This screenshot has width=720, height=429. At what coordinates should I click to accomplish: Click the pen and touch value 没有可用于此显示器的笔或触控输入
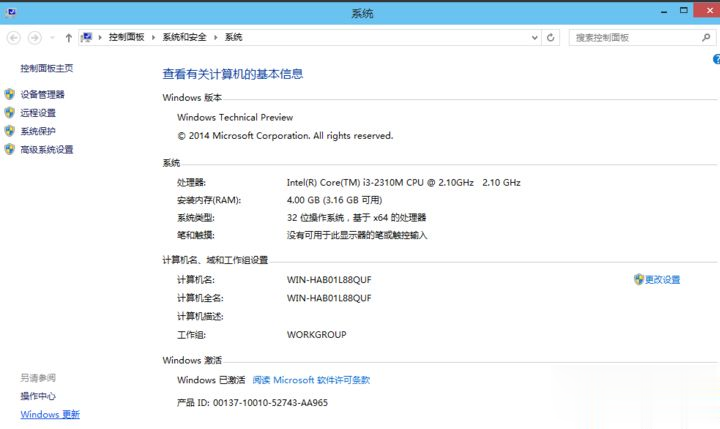(x=357, y=236)
